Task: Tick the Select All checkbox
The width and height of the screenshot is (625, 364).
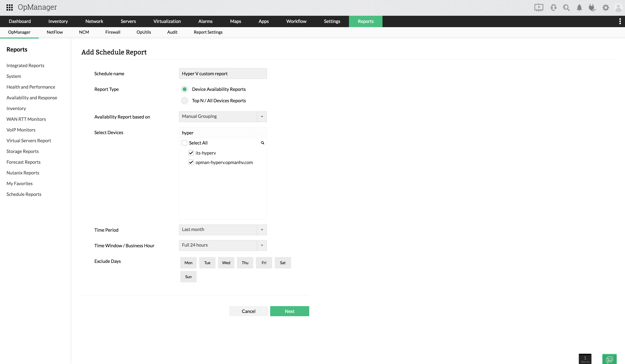Action: coord(184,143)
